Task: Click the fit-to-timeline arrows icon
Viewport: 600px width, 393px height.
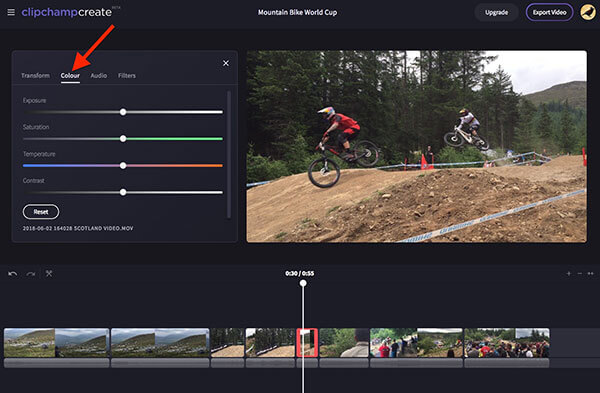Action: coord(590,273)
